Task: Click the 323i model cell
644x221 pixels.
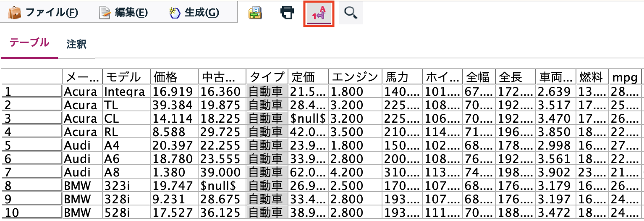Action: click(x=127, y=185)
